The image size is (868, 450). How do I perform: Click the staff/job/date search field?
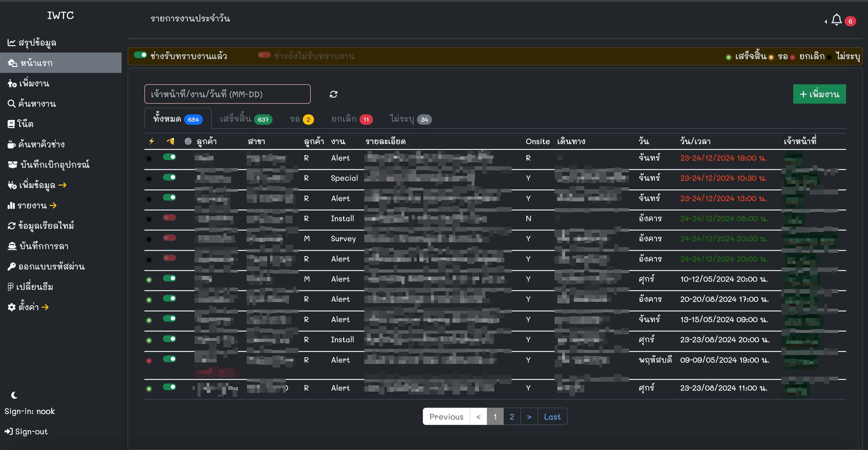(227, 94)
